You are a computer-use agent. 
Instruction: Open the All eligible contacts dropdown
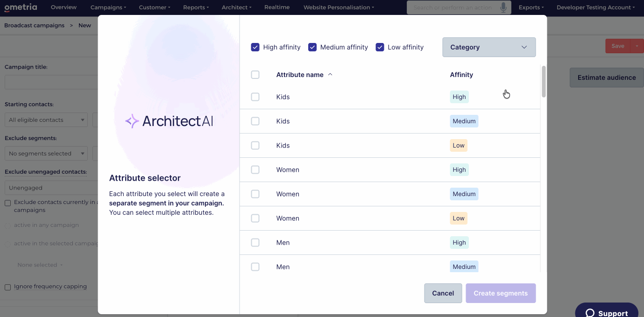46,120
